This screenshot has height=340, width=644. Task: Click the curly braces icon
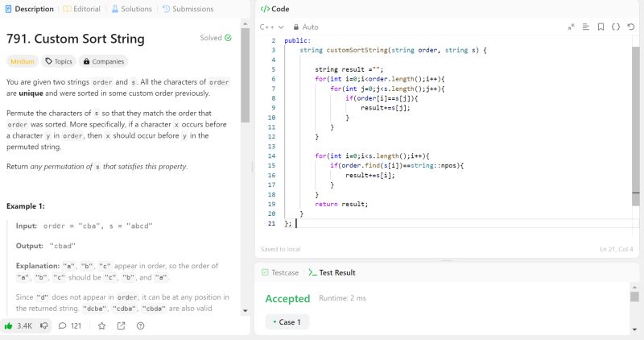click(615, 27)
